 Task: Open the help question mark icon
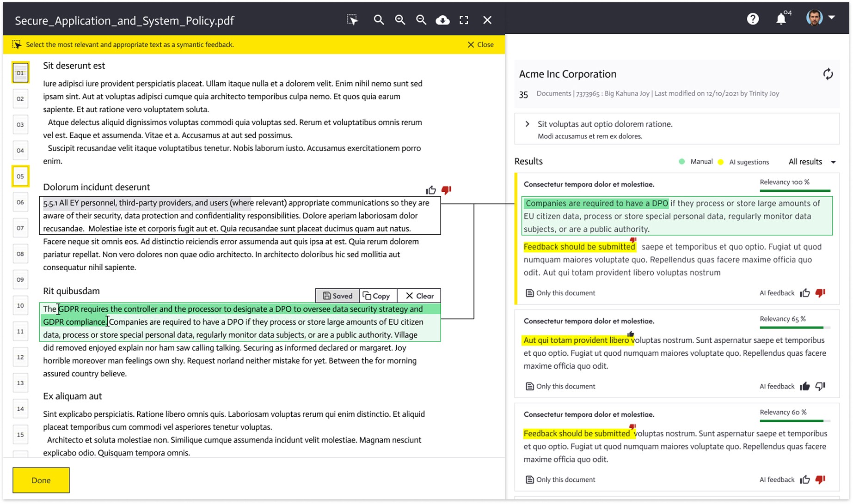pos(753,19)
